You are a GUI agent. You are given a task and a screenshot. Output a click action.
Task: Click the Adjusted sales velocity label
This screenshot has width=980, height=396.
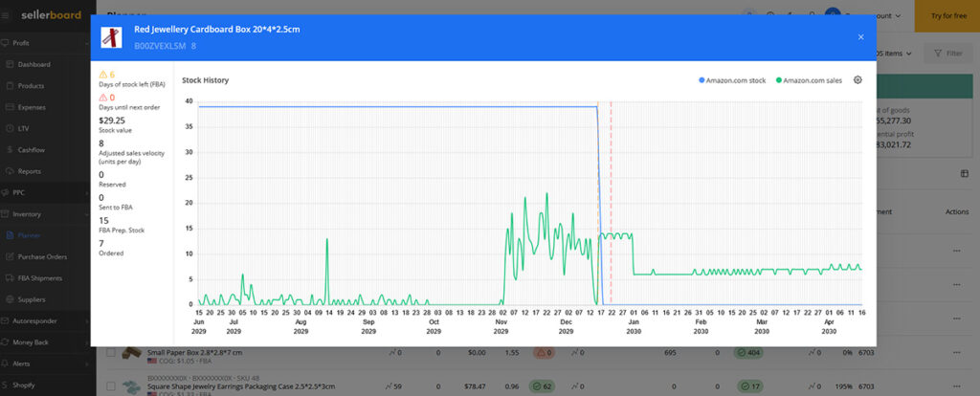click(132, 158)
